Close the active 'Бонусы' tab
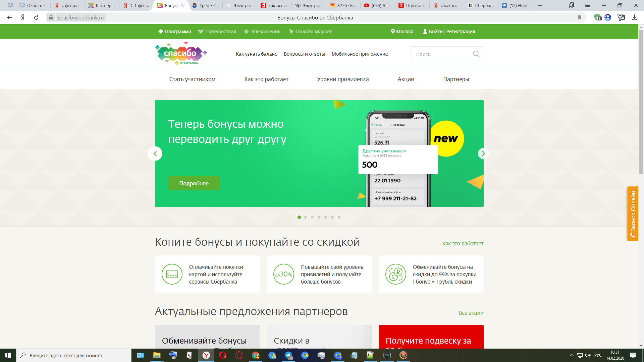Screen dimensions: 644x362 pyautogui.click(x=182, y=5)
